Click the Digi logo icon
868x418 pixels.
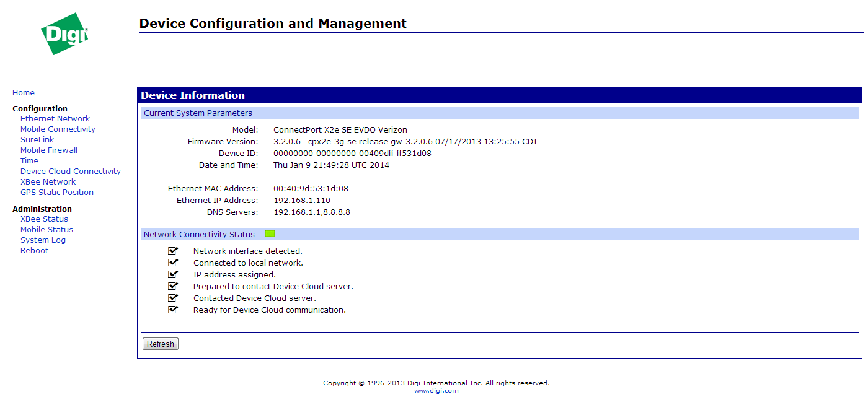(64, 34)
